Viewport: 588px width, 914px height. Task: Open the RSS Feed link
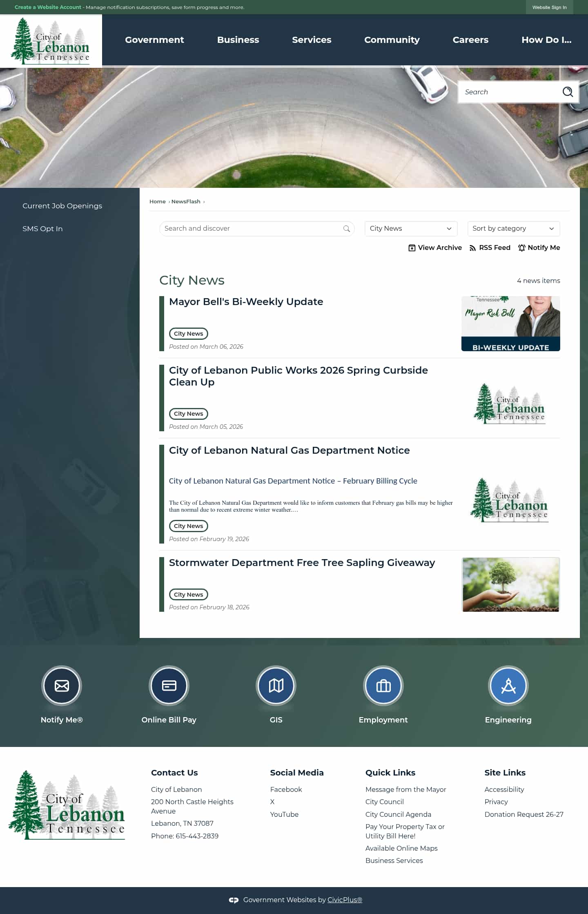click(x=490, y=247)
